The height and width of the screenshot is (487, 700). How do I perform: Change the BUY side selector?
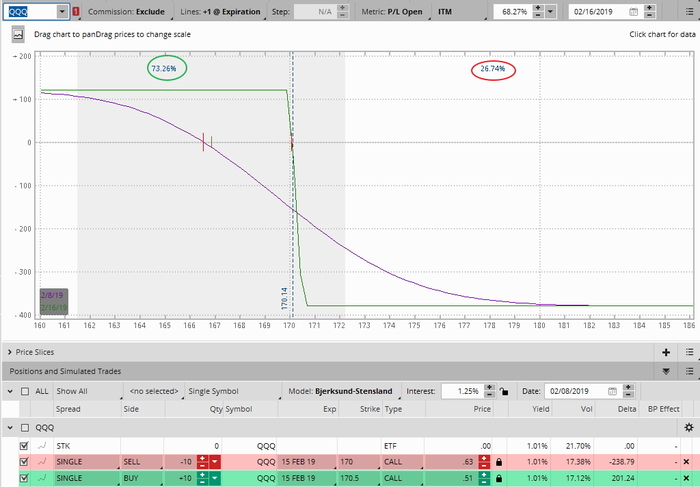142,478
